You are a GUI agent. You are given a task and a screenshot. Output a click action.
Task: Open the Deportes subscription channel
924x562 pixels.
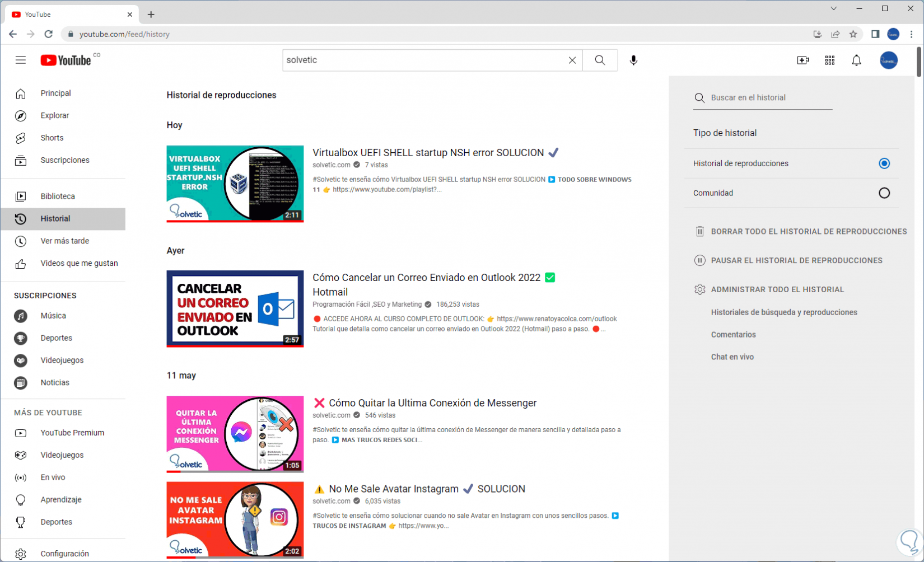pos(63,338)
